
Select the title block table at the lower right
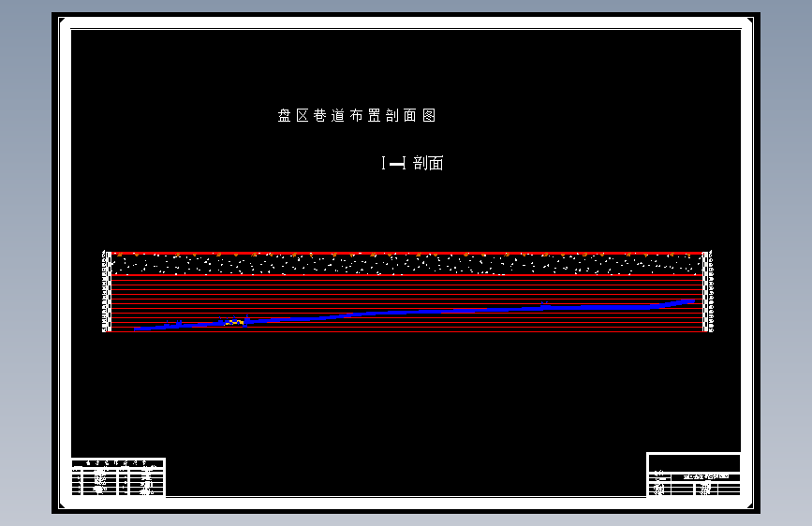point(693,475)
